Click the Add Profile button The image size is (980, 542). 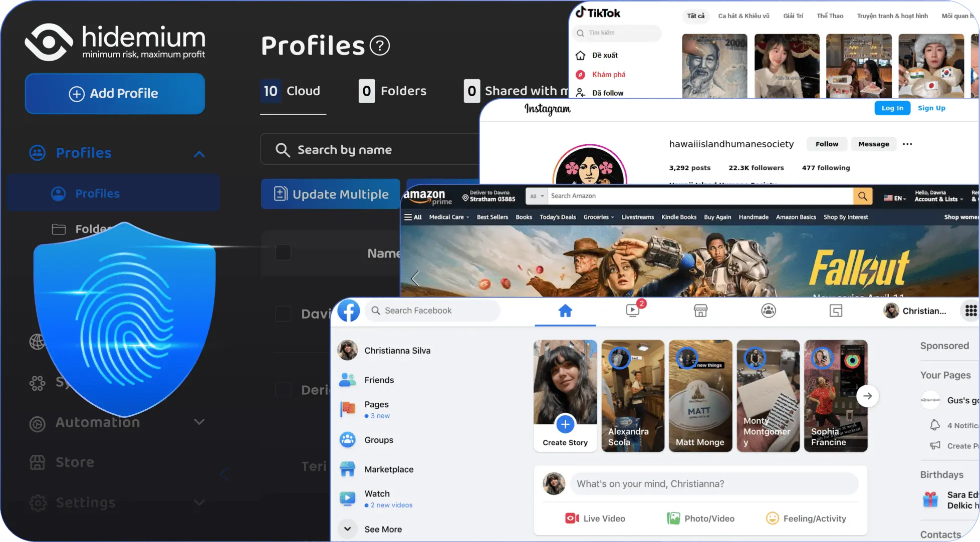pyautogui.click(x=115, y=94)
